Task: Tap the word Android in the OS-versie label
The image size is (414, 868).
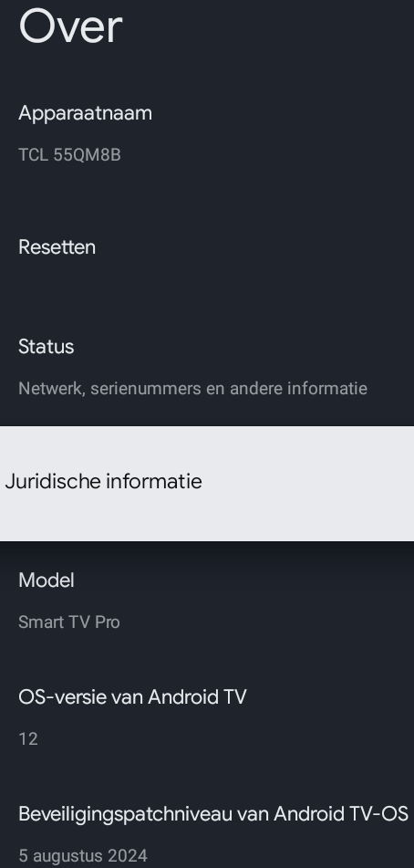Action: (184, 697)
